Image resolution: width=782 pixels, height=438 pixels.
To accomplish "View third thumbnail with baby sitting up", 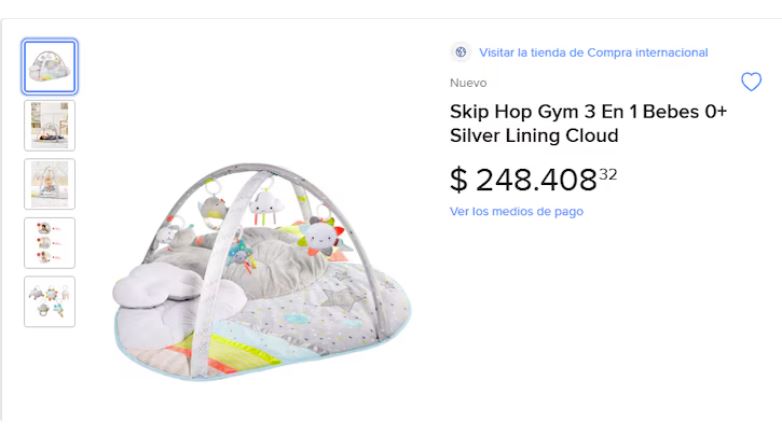I will (50, 184).
